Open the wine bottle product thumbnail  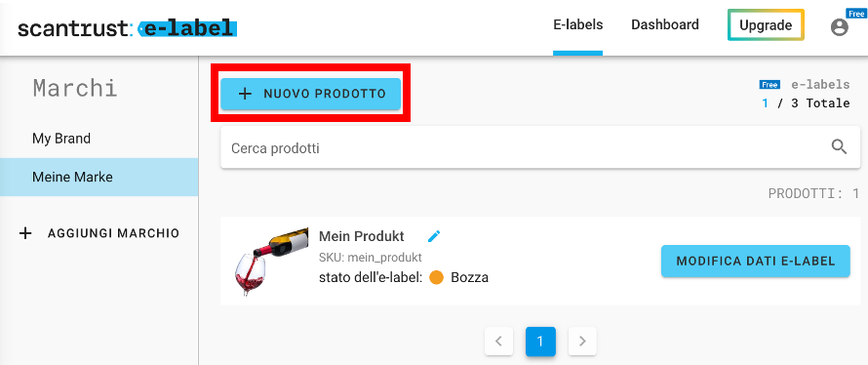(x=271, y=261)
